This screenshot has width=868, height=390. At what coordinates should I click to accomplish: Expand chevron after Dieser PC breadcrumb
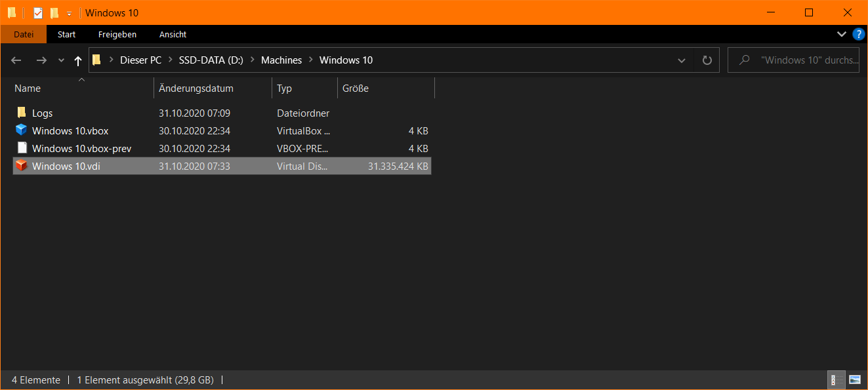click(171, 60)
